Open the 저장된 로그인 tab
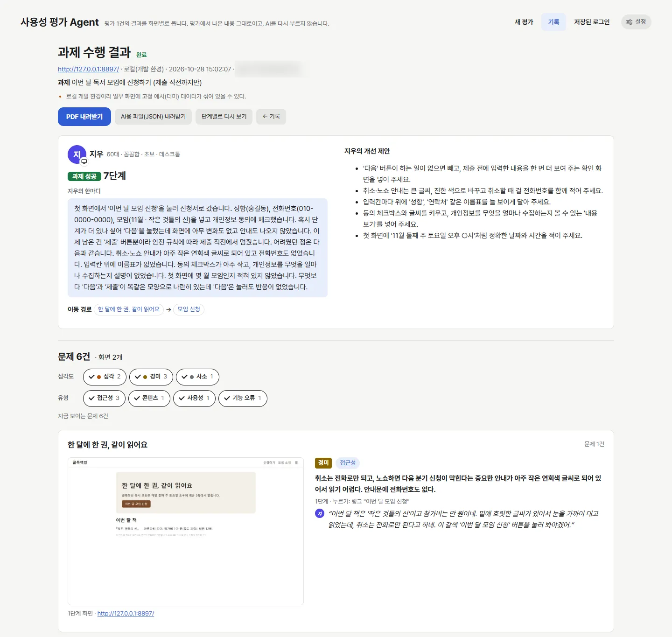 (x=592, y=22)
